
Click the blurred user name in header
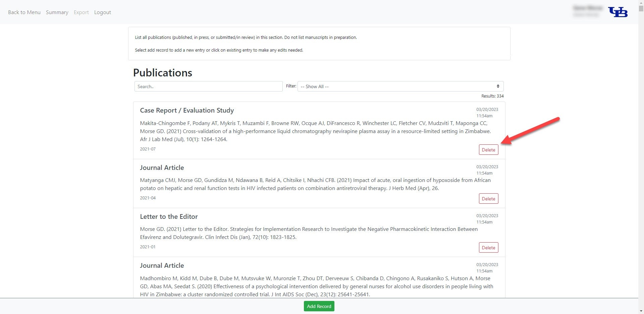(588, 8)
